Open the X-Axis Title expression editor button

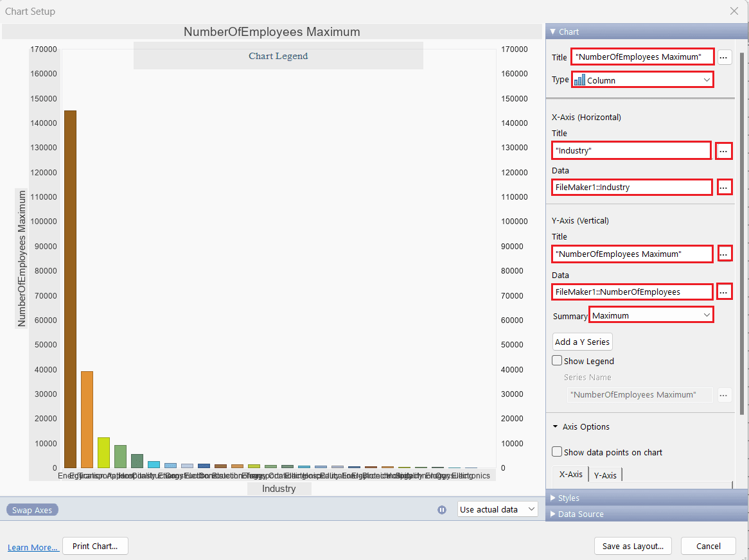(x=724, y=151)
